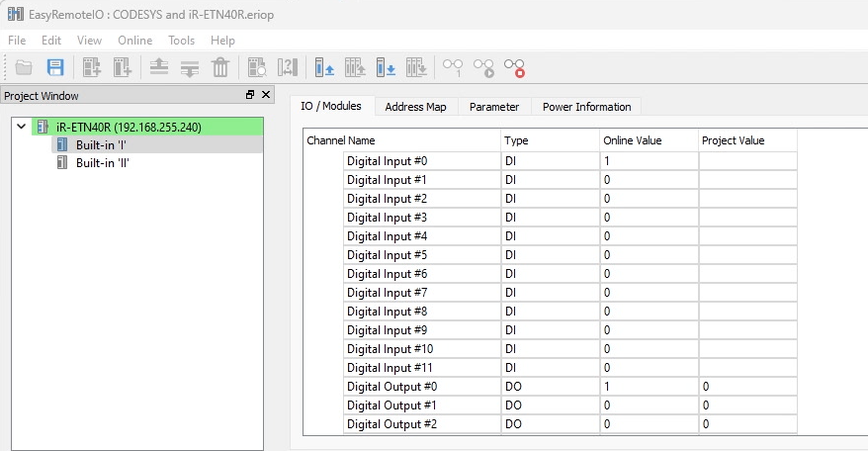Click the Channel Name column header
Image resolution: width=868 pixels, height=451 pixels.
point(401,140)
